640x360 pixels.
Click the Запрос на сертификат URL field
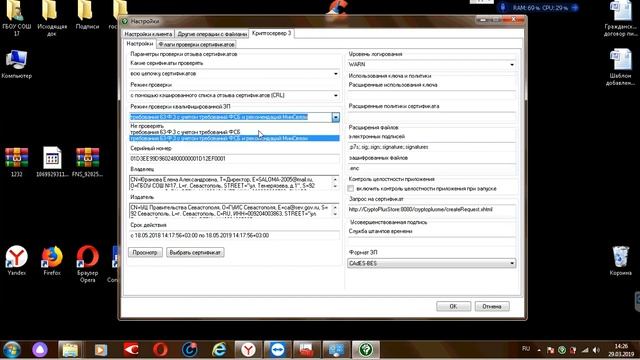click(x=431, y=209)
